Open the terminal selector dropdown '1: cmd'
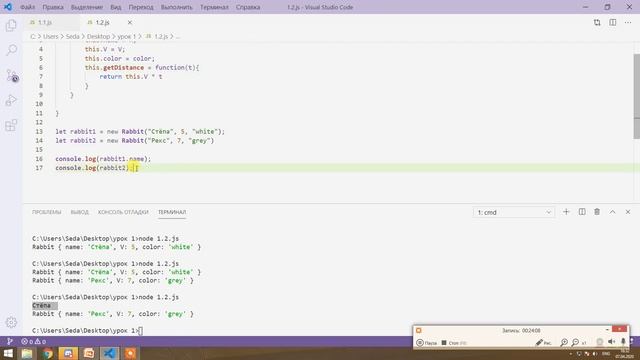Screen dimensions: 640x360 coord(514,212)
